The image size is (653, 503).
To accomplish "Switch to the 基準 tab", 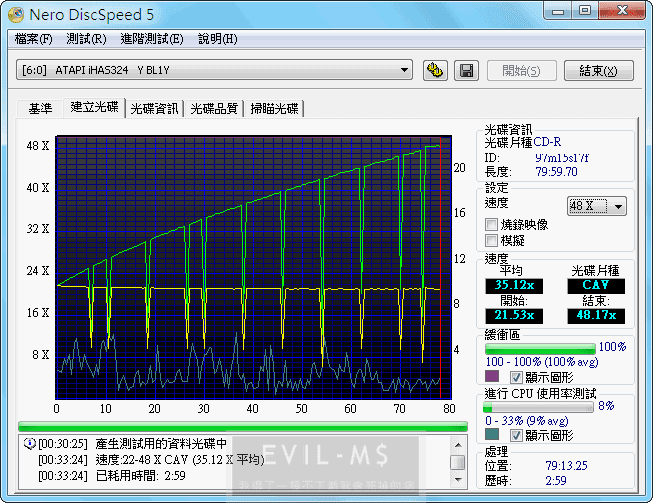I will (40, 109).
